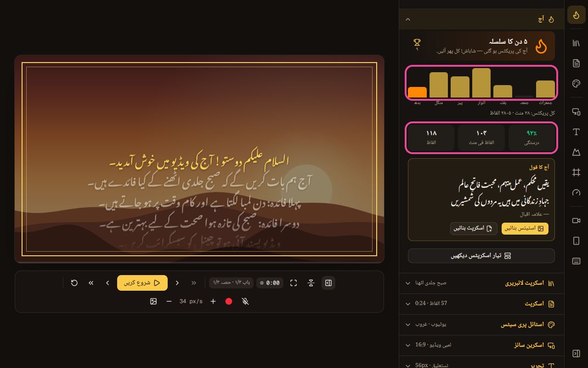This screenshot has height=368, width=588.
Task: Click the آج کا قول quote heading
Action: [539, 168]
